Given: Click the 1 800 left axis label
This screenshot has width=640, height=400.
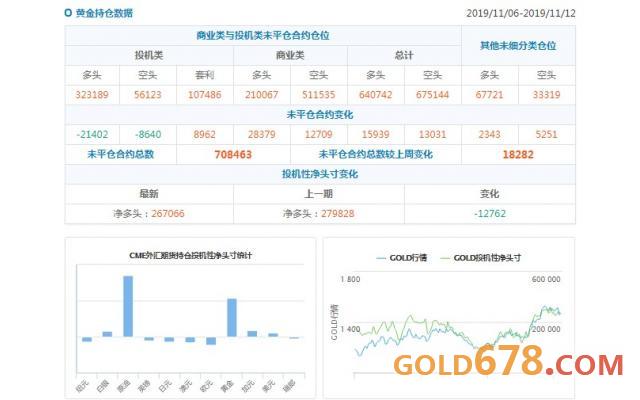Looking at the screenshot, I should tap(350, 279).
